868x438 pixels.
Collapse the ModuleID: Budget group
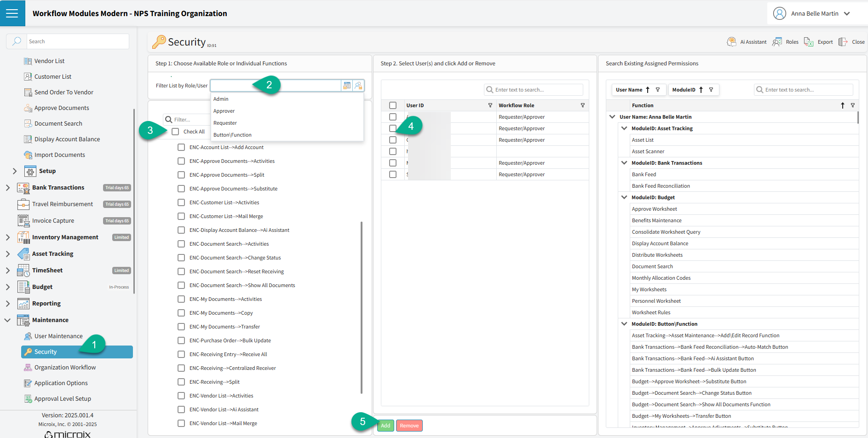tap(624, 197)
